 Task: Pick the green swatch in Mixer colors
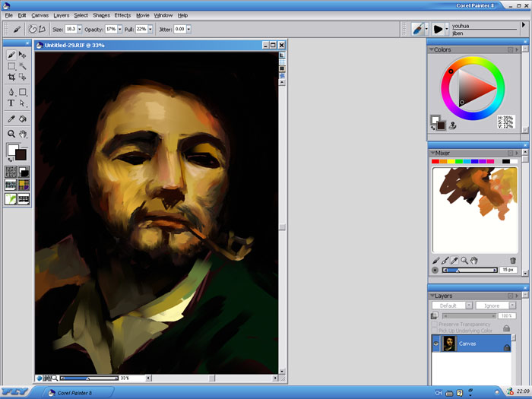(x=459, y=161)
